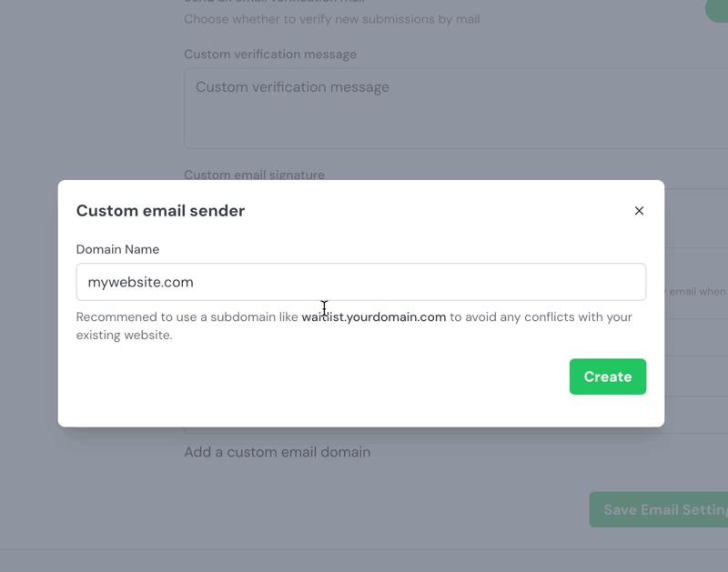Viewport: 728px width, 572px height.
Task: Submit the domain by pressing Create
Action: (607, 376)
